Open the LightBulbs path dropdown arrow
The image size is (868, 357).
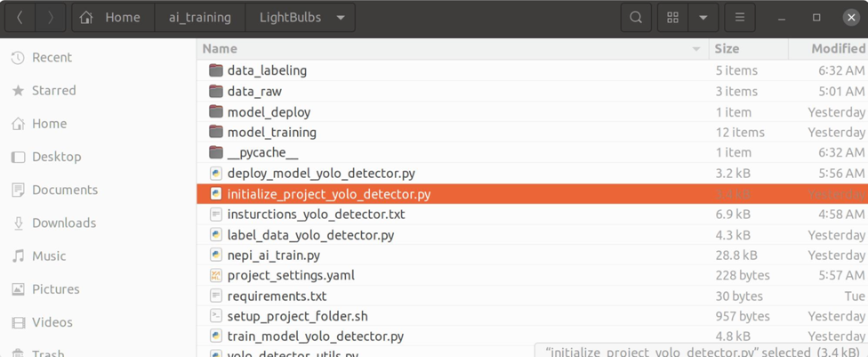(341, 18)
